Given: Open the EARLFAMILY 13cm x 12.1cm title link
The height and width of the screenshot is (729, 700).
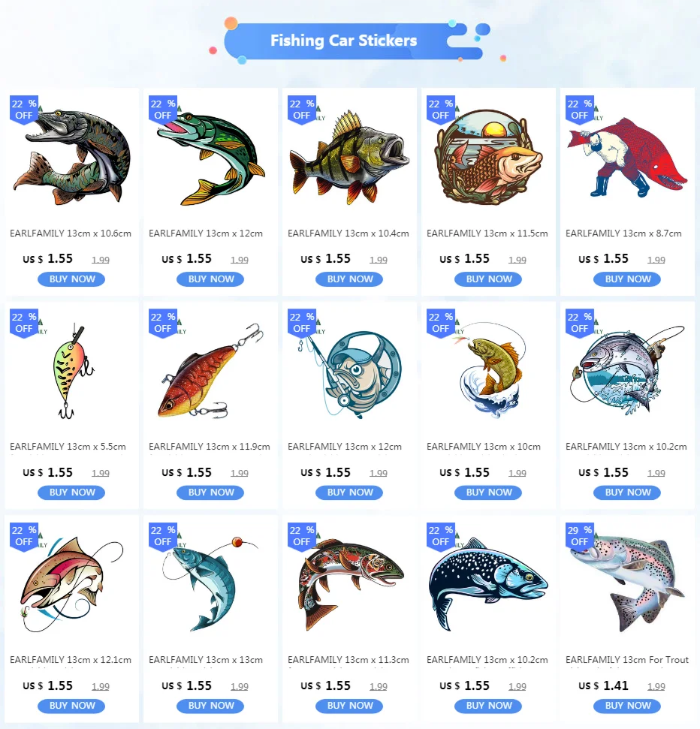Looking at the screenshot, I should coord(71,660).
